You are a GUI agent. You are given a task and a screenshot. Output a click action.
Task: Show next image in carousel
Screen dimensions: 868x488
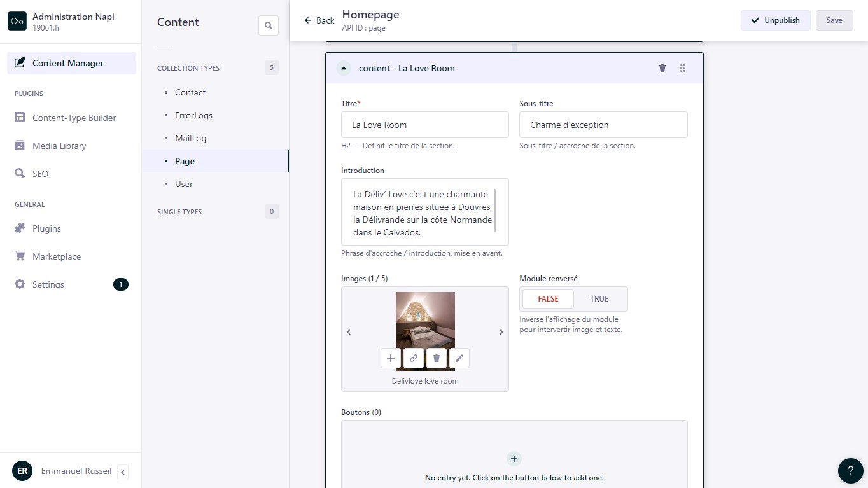point(501,332)
